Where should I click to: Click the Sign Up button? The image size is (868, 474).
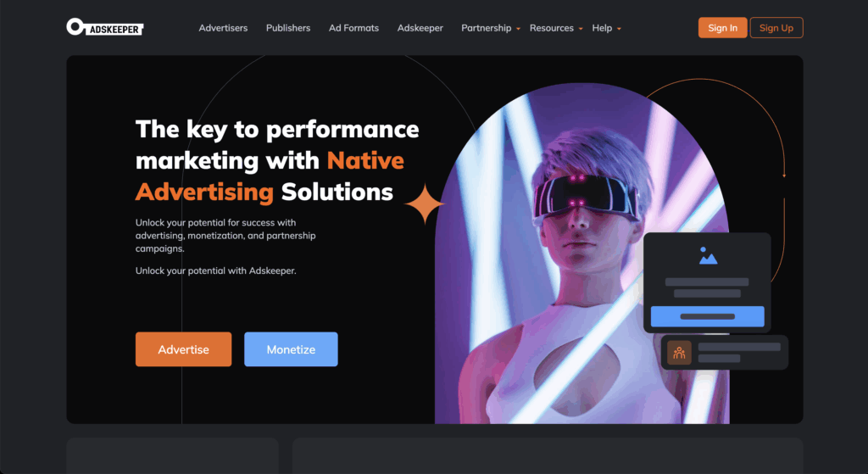pos(776,28)
